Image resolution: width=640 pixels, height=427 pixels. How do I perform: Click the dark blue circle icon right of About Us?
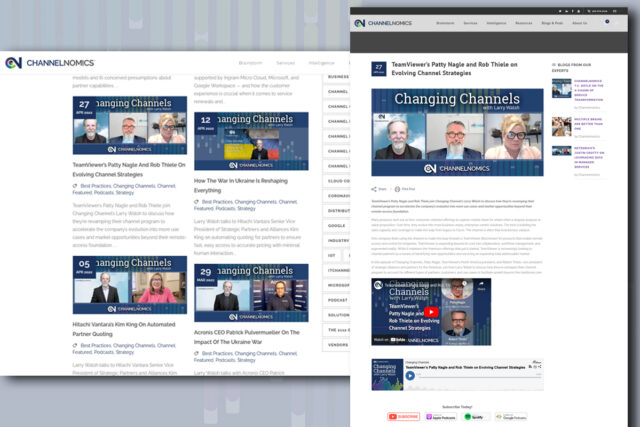pos(607,22)
